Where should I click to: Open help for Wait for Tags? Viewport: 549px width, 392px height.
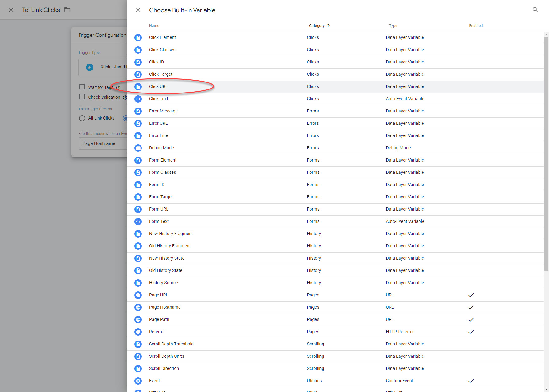tap(118, 88)
